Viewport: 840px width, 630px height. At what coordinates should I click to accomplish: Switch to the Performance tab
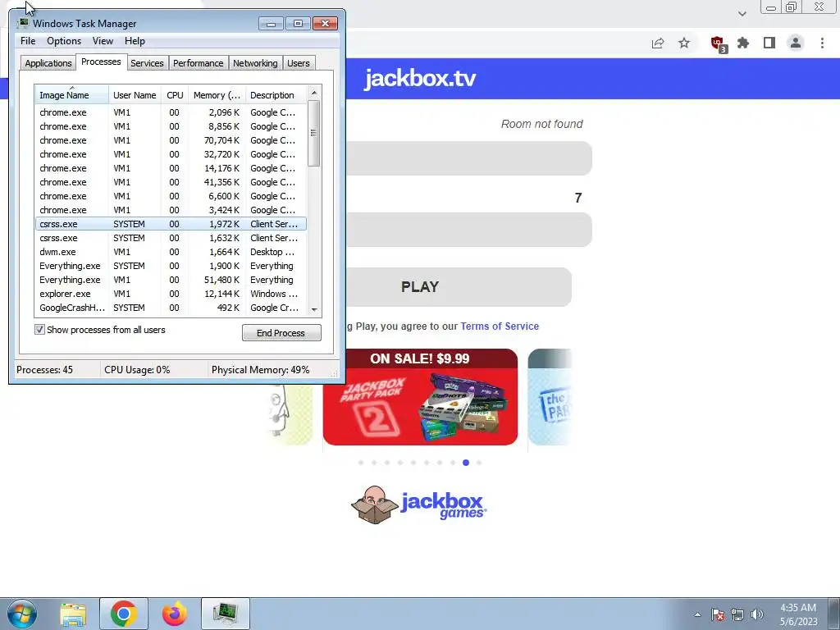[199, 63]
